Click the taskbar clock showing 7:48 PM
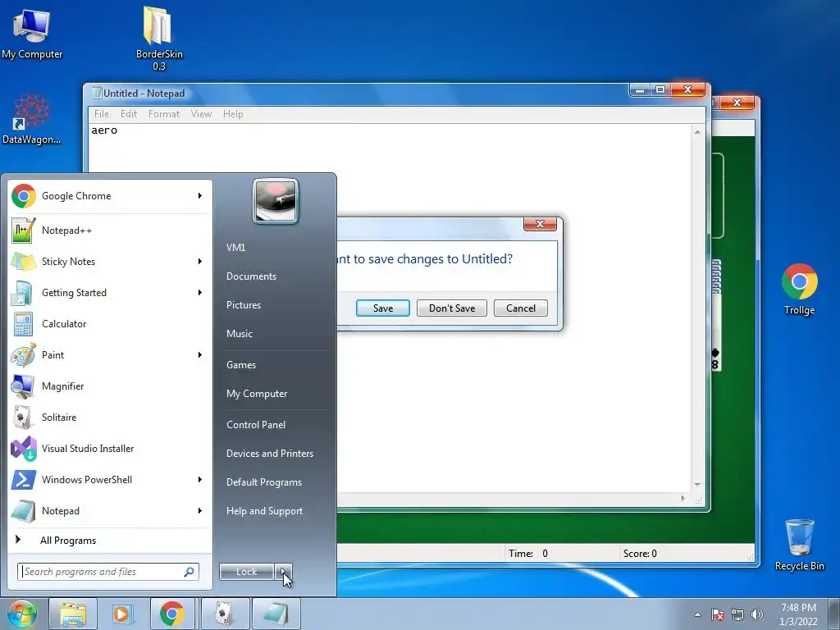The width and height of the screenshot is (840, 630). [798, 614]
